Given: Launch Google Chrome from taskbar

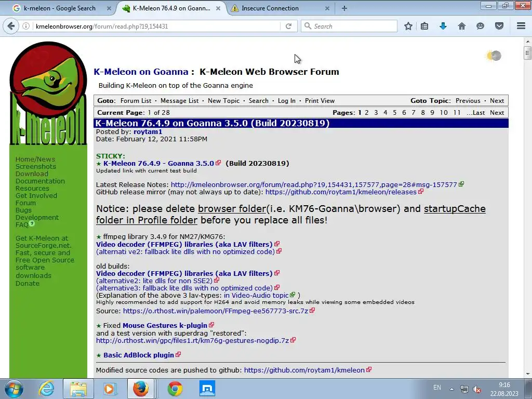Looking at the screenshot, I should click(175, 389).
